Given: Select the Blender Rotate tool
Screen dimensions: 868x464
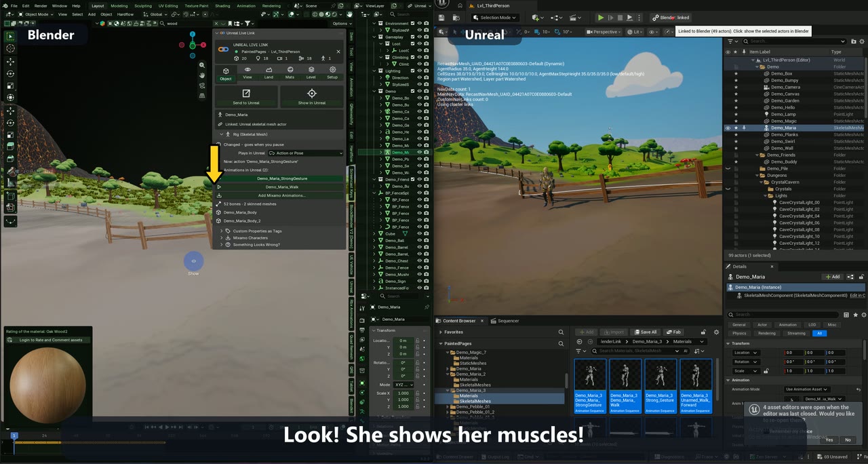Looking at the screenshot, I should tap(10, 73).
